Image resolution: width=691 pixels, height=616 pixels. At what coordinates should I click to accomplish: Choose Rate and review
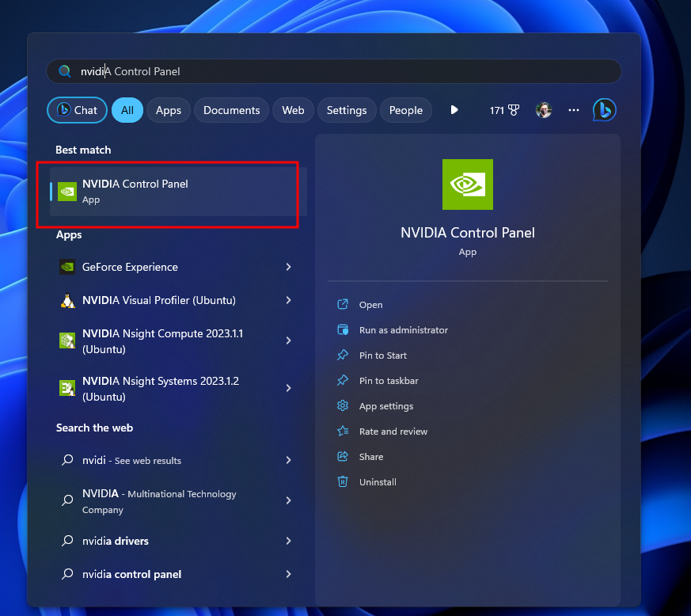point(393,432)
